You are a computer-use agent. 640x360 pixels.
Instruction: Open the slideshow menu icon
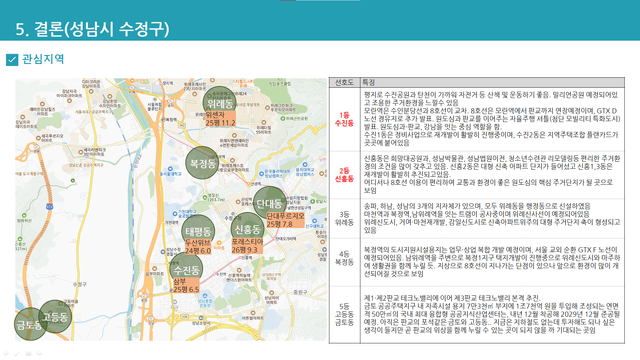point(28,353)
